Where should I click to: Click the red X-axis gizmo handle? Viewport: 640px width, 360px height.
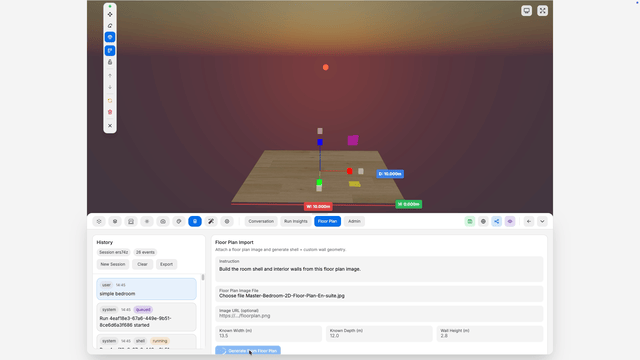pyautogui.click(x=349, y=171)
